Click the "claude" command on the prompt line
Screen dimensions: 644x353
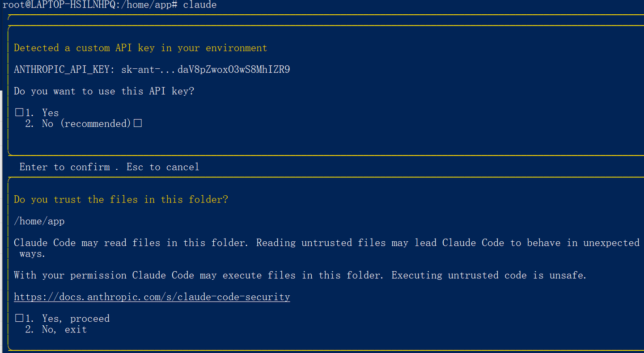[x=200, y=5]
